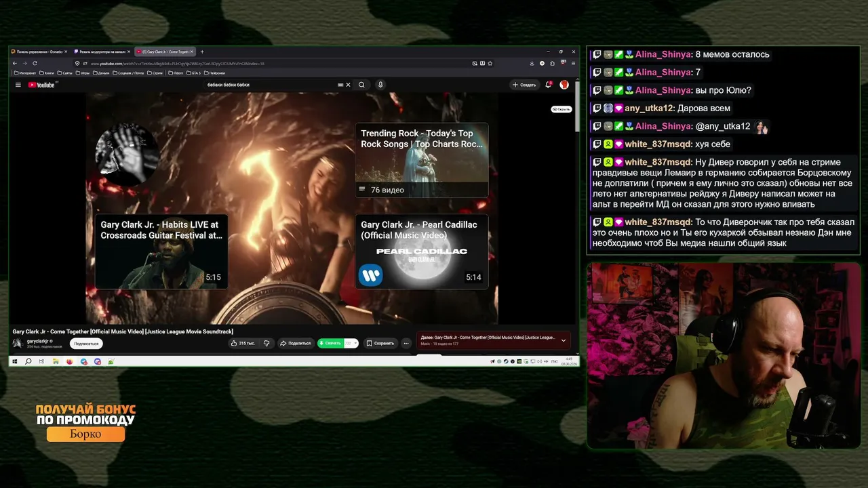The image size is (868, 488).
Task: Open the Деньги bookmarks folder
Action: point(102,73)
